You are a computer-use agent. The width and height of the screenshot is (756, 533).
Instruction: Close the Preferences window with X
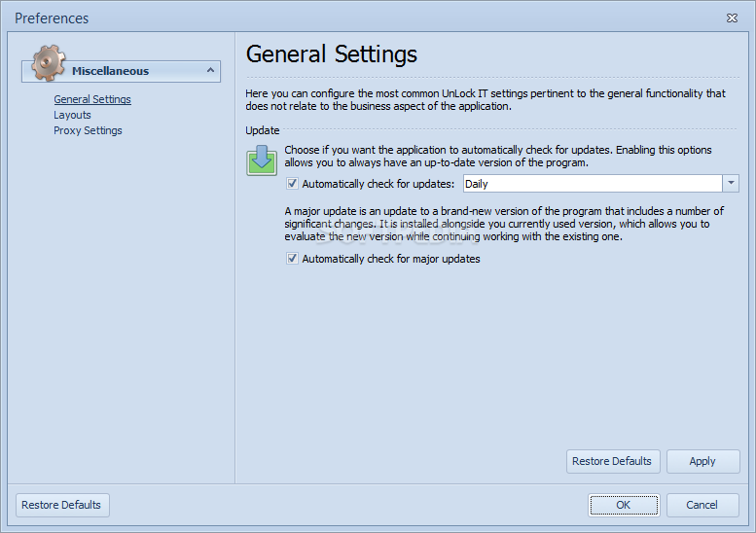pos(732,18)
